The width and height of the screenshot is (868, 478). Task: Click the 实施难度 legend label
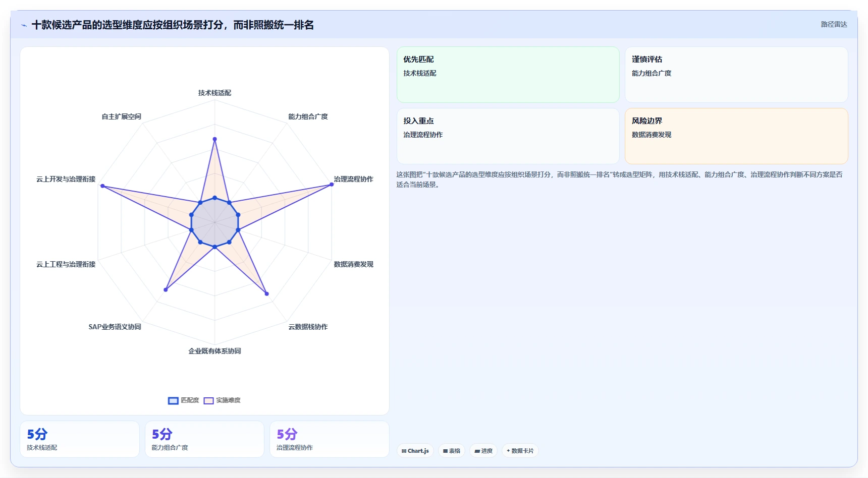(x=228, y=400)
